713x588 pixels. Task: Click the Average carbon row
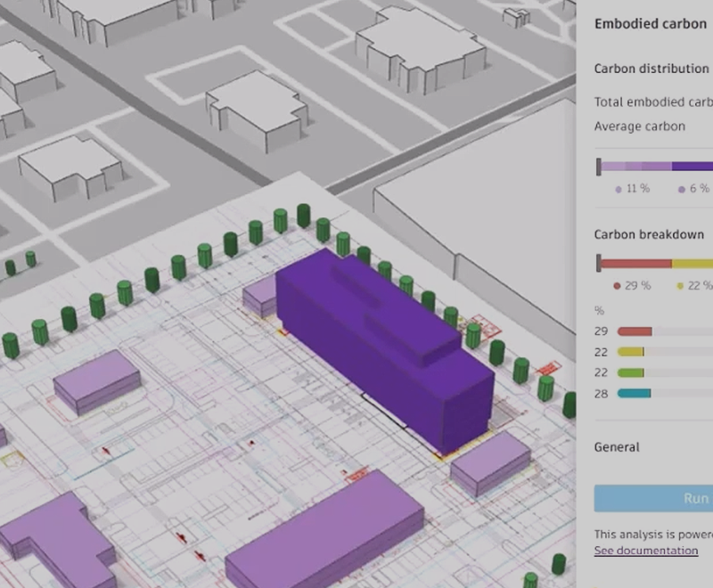[639, 127]
